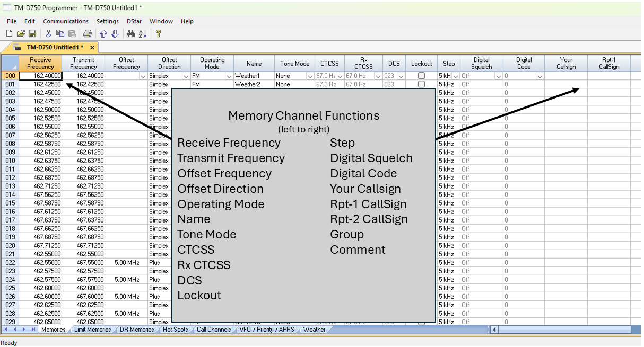Sort channels with the A-Z sort icon
The height and width of the screenshot is (347, 644).
point(142,34)
